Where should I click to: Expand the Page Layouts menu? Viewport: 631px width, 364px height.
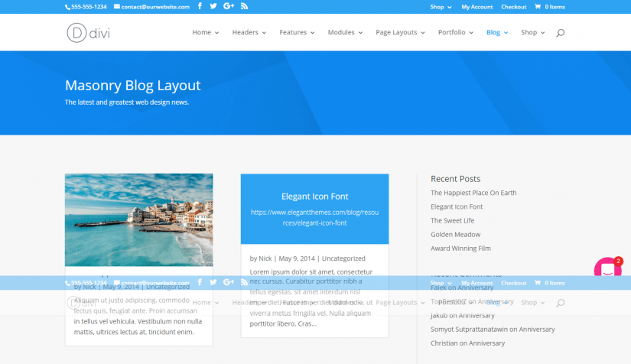coord(400,32)
